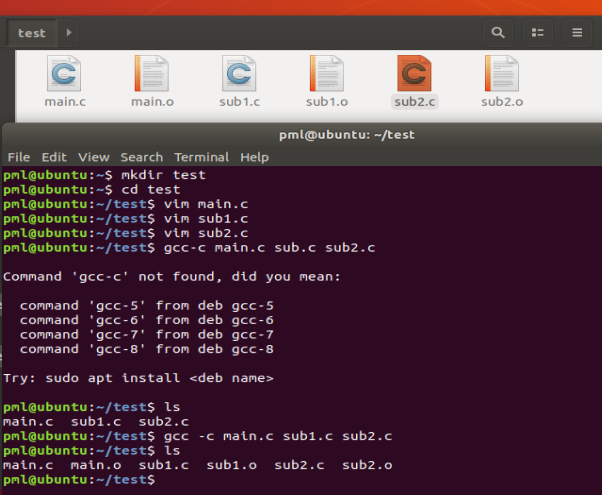Click the "command 'gcc-8' from deb gcc-8" line

[147, 349]
